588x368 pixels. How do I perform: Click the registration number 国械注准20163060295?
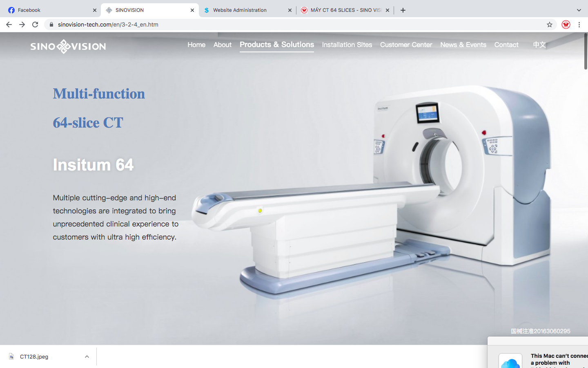point(541,331)
